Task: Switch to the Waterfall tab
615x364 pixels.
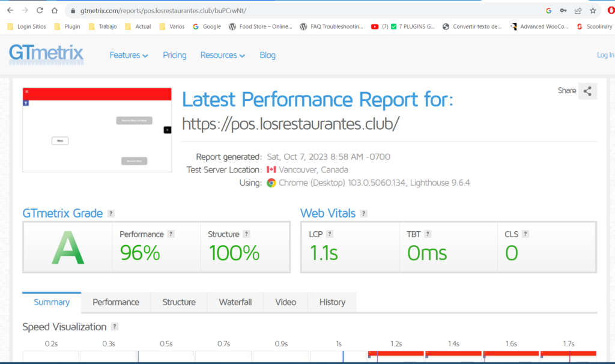Action: (235, 302)
